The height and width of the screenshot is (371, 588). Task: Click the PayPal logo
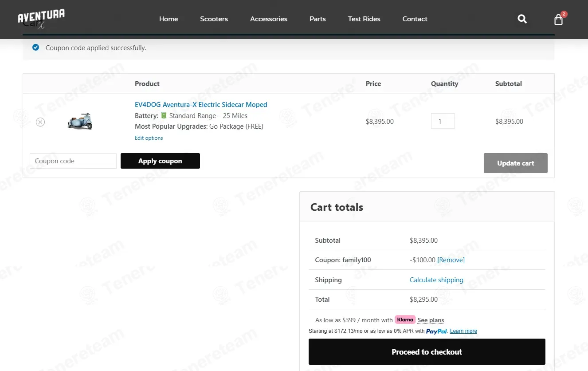coord(437,331)
